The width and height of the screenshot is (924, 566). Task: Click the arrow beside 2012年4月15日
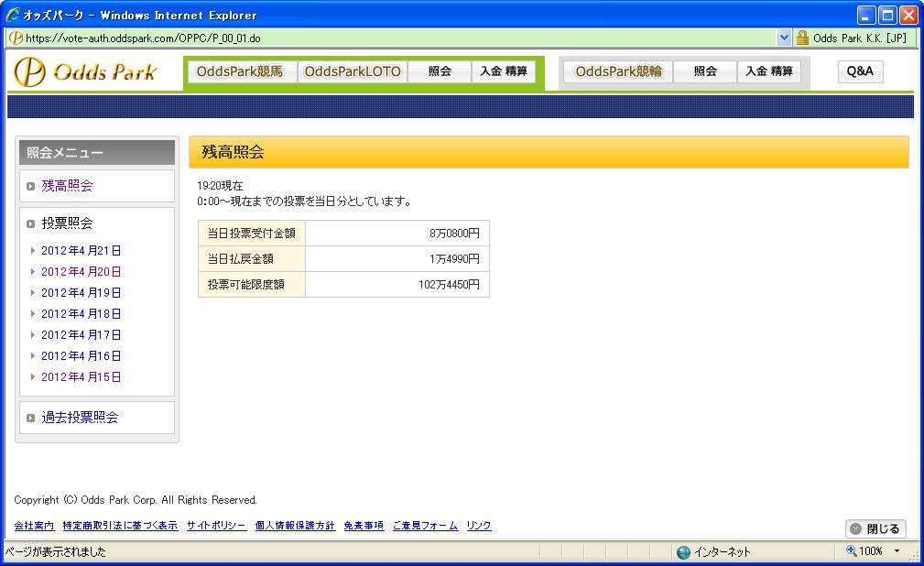click(33, 376)
